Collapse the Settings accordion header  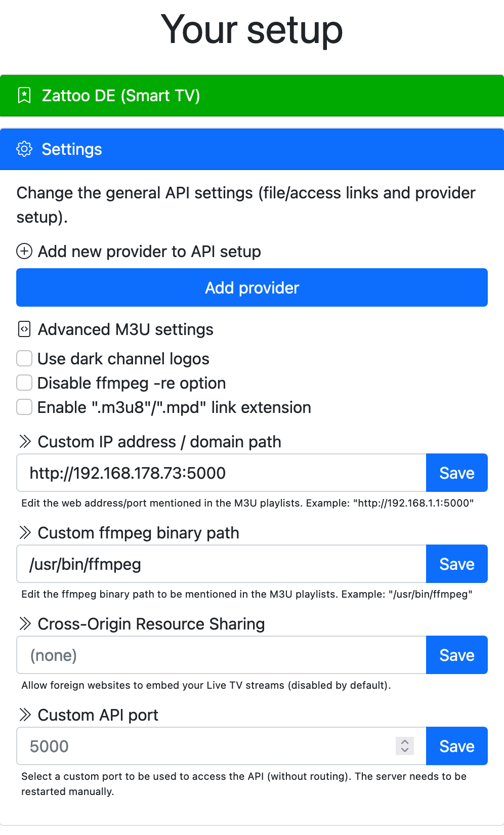tap(252, 149)
